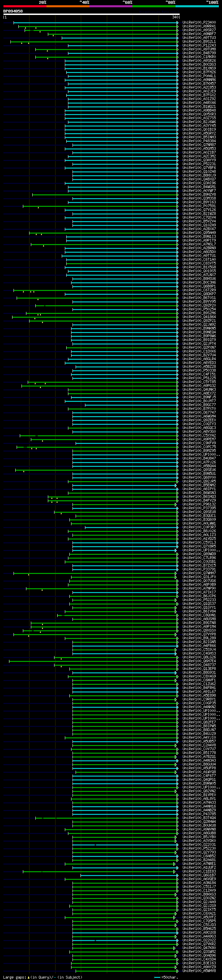Select hit label UniRef100_A5UYF2
Screen dimensions: 222x980
[199, 917]
